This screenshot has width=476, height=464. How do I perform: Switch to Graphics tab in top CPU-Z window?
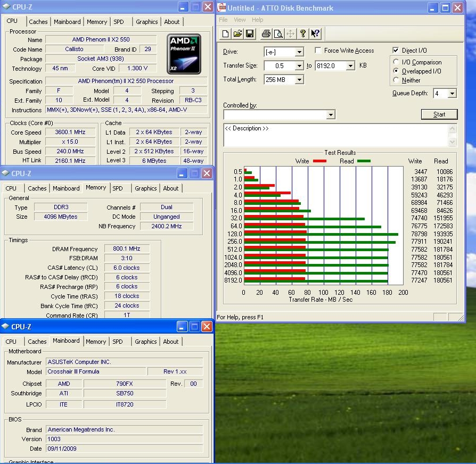click(146, 22)
